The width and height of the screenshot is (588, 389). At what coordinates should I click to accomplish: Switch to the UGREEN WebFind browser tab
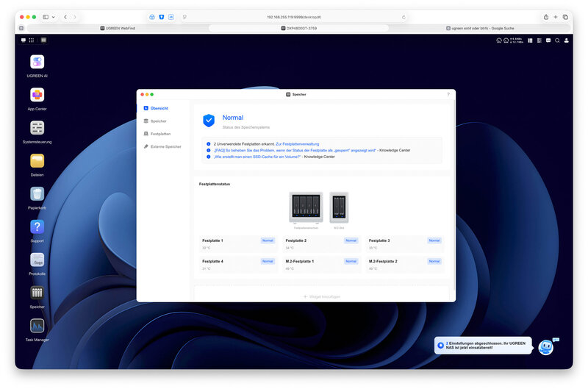(118, 28)
